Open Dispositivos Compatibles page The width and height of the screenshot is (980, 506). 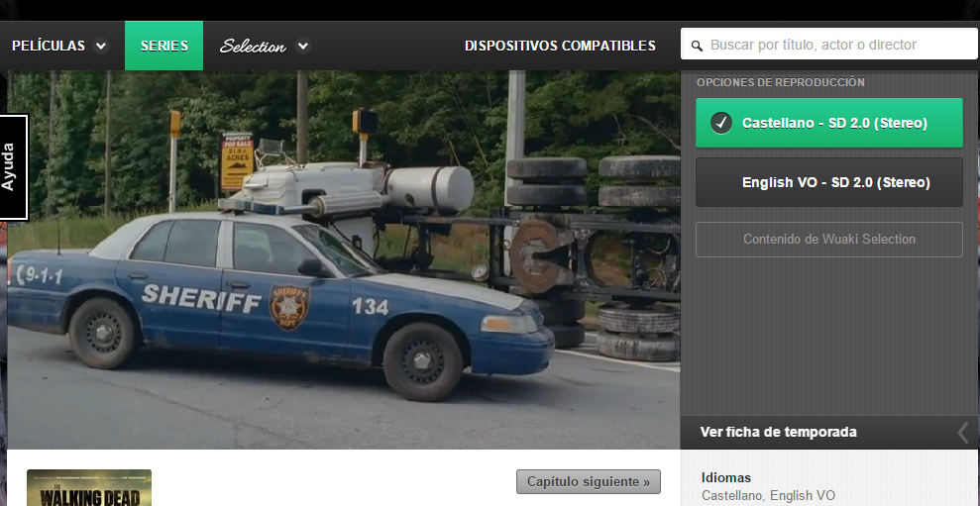click(560, 46)
